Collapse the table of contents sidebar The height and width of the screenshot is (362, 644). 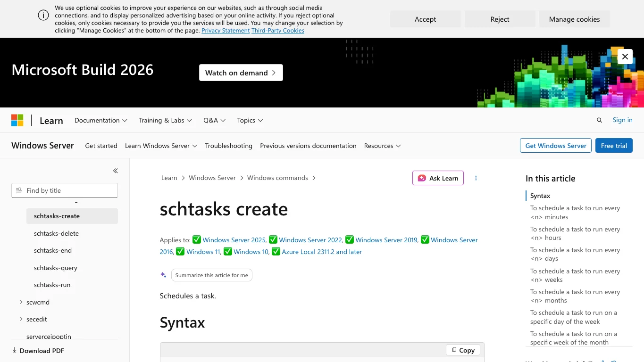pos(116,171)
